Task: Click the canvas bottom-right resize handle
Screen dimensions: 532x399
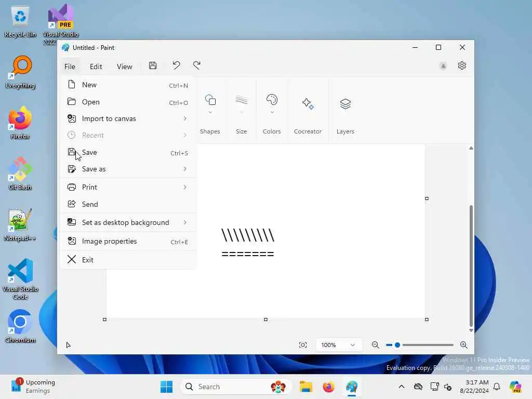Action: (427, 320)
